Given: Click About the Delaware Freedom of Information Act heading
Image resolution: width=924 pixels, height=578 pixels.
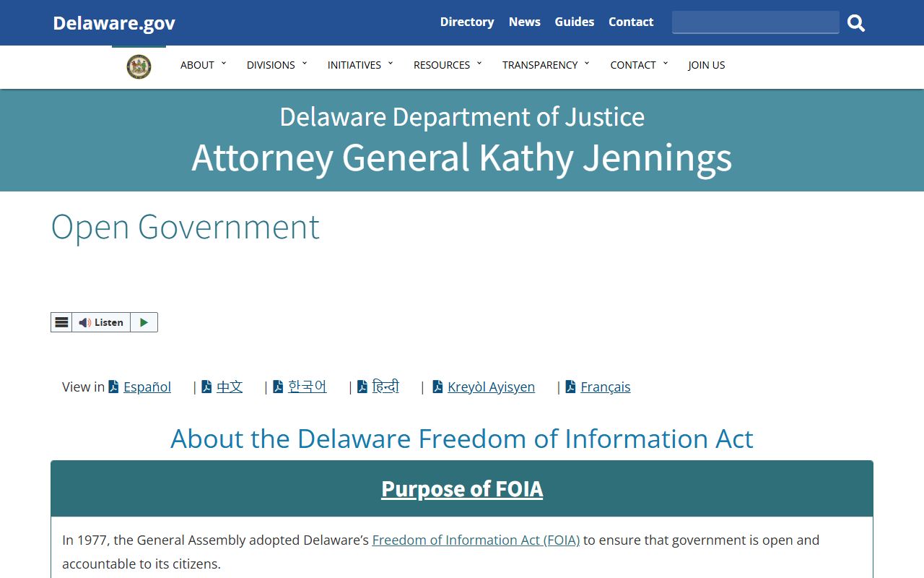Looking at the screenshot, I should [x=462, y=439].
